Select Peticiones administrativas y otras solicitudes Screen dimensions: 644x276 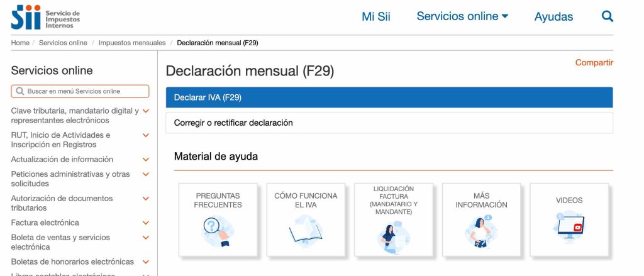point(70,179)
